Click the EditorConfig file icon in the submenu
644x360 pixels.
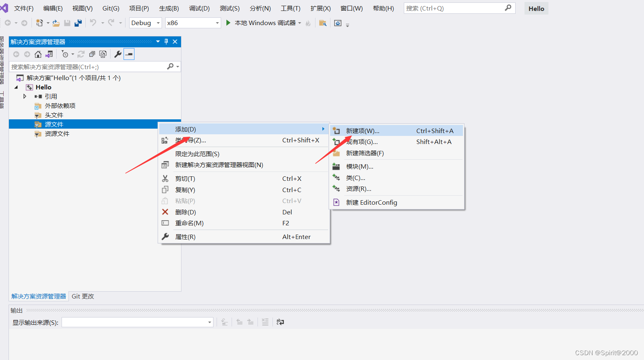pos(336,202)
